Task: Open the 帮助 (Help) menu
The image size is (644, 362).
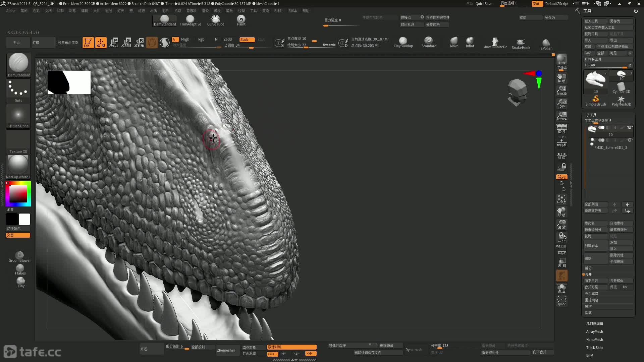Action: point(306,11)
